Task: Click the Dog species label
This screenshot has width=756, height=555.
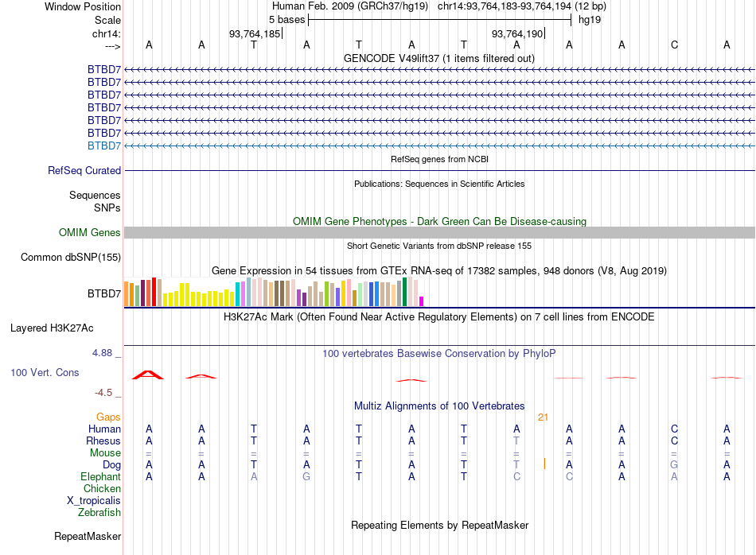Action: [x=112, y=465]
